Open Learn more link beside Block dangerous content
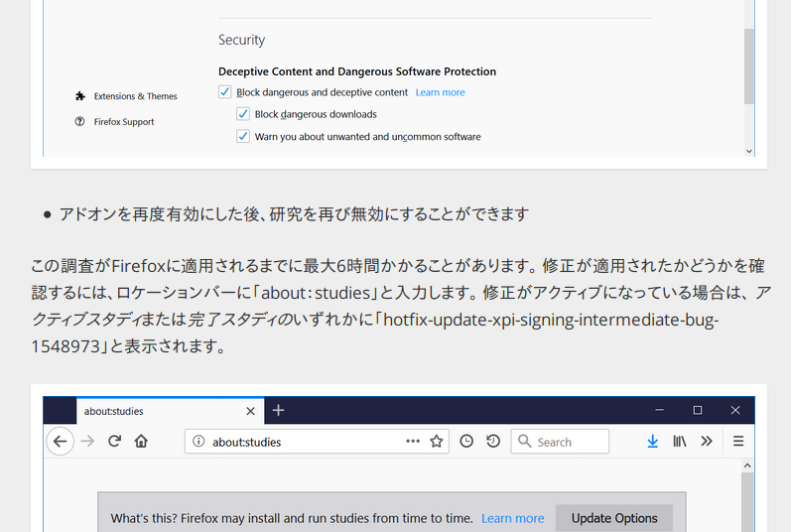 [440, 92]
